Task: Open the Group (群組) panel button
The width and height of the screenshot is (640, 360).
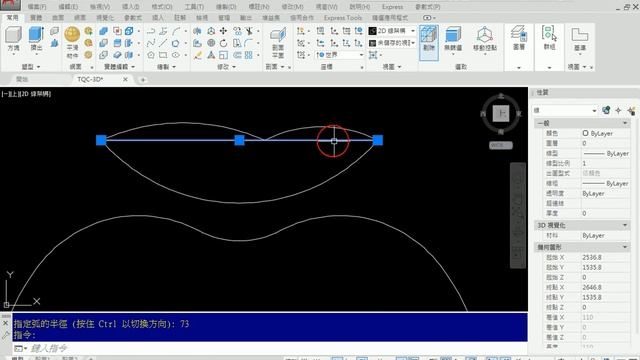Action: [x=549, y=39]
